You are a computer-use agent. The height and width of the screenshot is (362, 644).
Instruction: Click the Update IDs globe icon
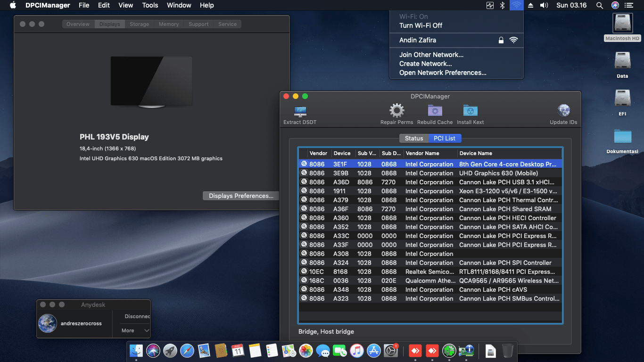click(x=563, y=111)
